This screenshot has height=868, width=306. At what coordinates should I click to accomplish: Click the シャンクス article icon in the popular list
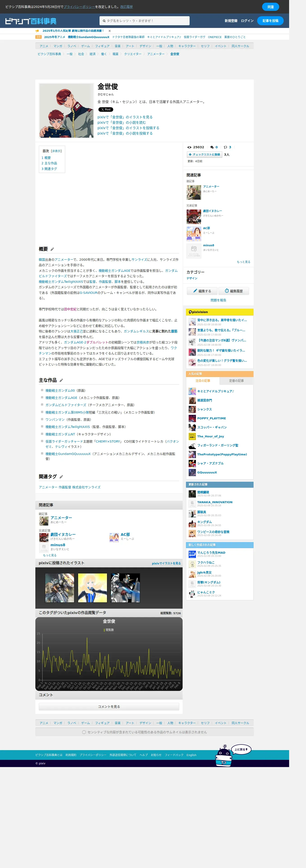[192, 409]
